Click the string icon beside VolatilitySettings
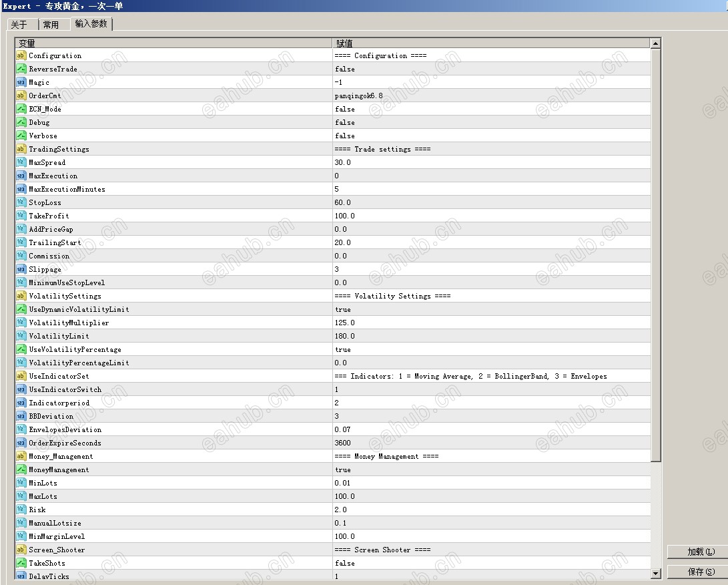The width and height of the screenshot is (728, 585). click(21, 296)
